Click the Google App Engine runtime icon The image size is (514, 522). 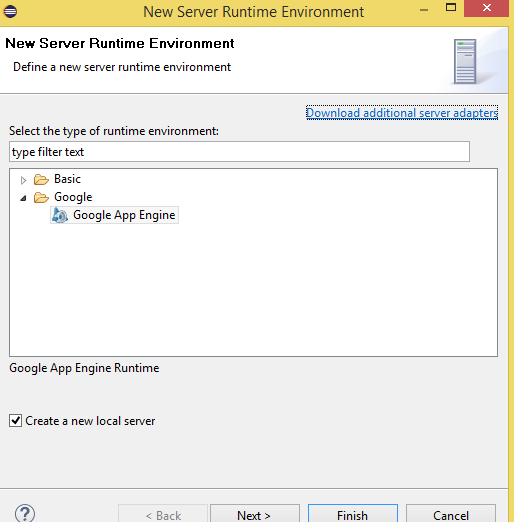click(60, 215)
